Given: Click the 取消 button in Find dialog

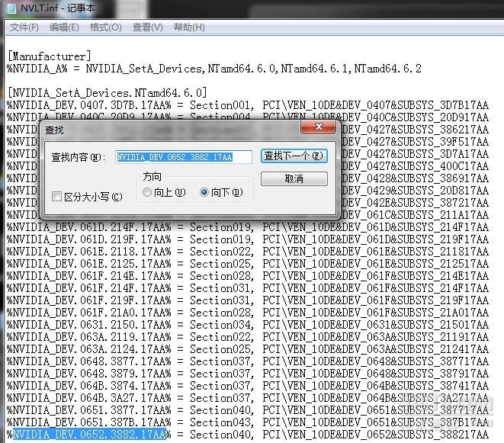Looking at the screenshot, I should pyautogui.click(x=294, y=178).
